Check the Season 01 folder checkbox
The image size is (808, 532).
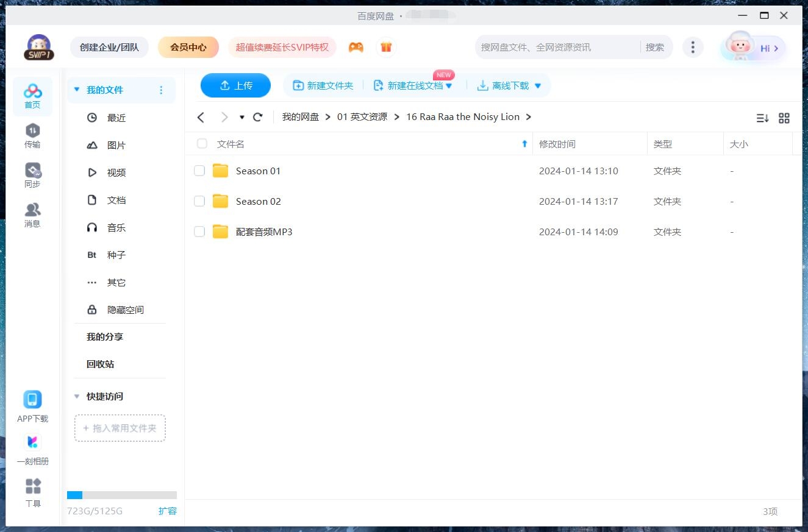coord(199,171)
